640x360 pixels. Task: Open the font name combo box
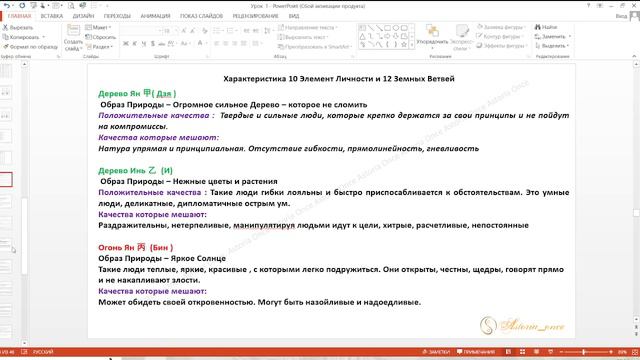[141, 31]
